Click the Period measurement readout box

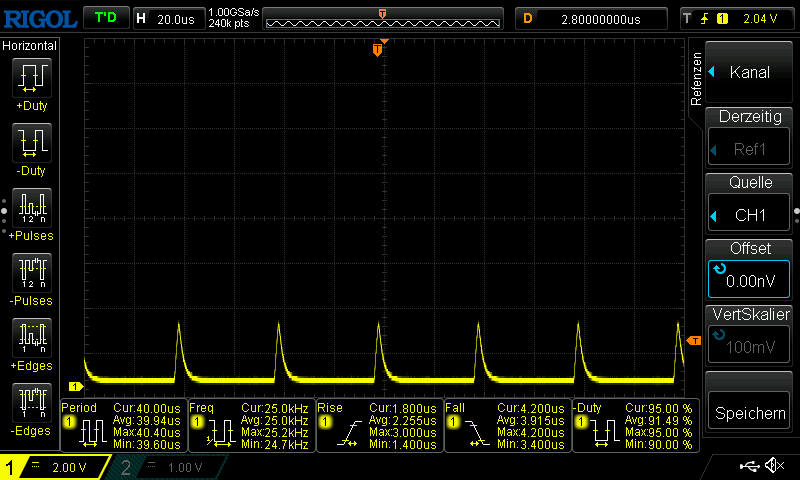point(122,427)
